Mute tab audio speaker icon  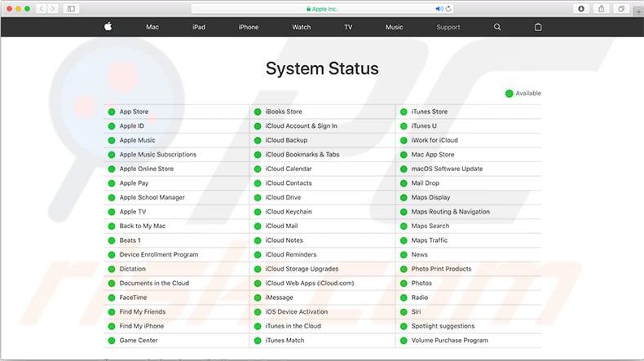(439, 9)
